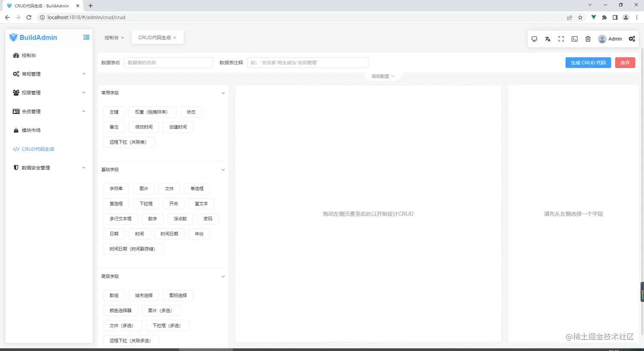
Task: Select the 复选框 field element
Action: tap(116, 204)
